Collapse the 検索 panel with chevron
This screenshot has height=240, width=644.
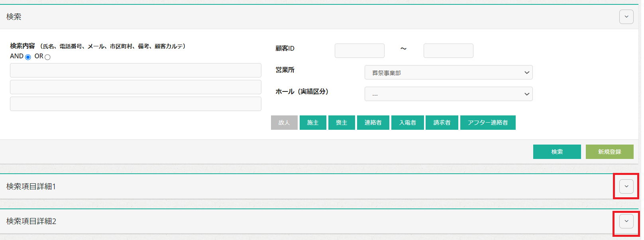626,17
